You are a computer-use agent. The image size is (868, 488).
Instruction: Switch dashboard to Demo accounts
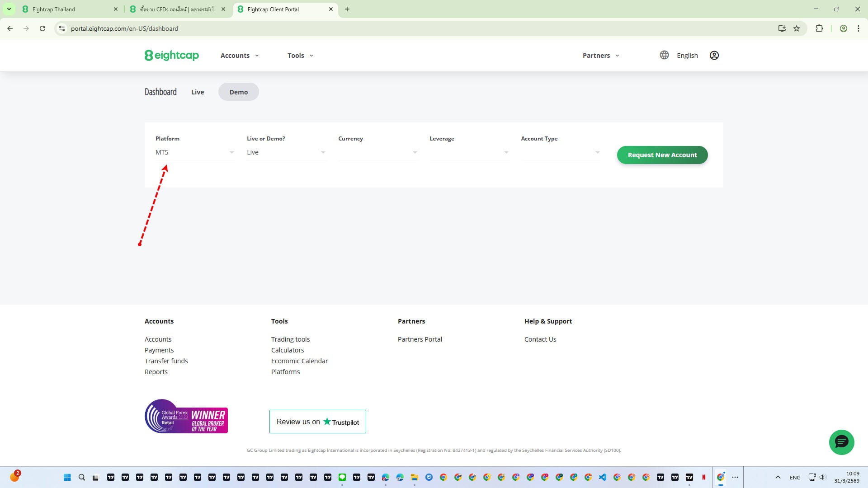(x=238, y=92)
